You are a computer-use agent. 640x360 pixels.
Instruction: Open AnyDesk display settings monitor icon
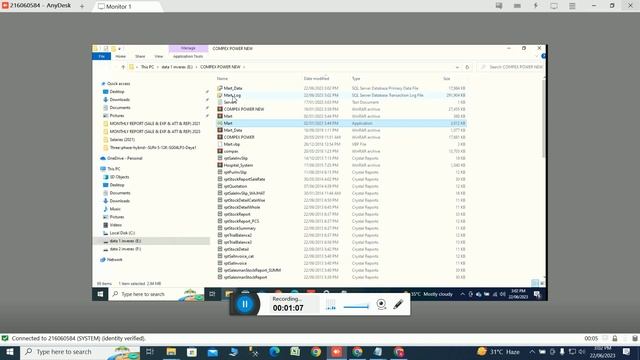554,6
